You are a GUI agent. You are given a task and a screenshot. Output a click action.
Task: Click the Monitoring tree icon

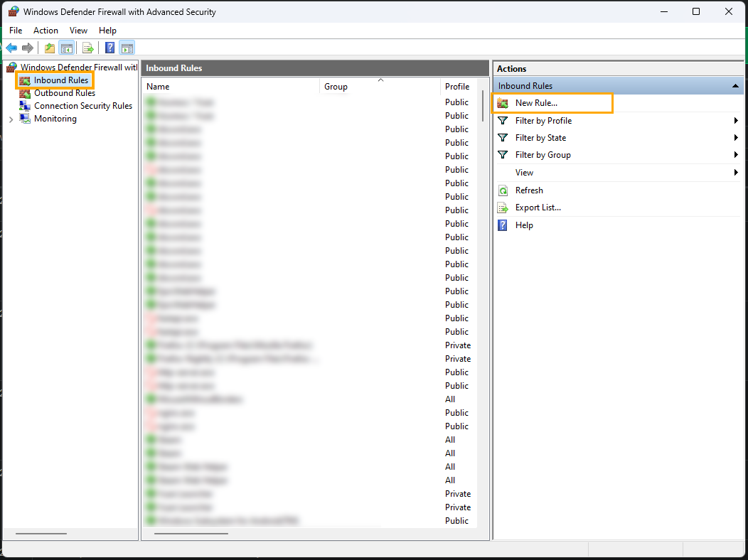pos(25,119)
